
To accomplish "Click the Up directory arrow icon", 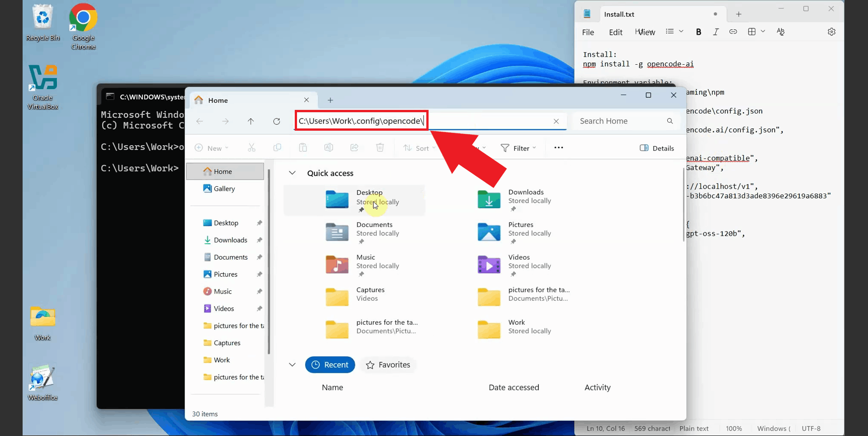I will 251,121.
